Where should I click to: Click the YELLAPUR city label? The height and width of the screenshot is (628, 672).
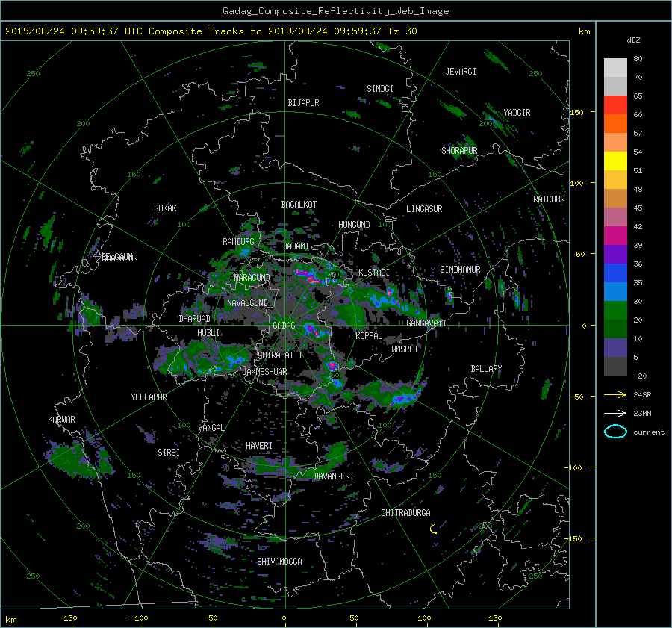(149, 397)
